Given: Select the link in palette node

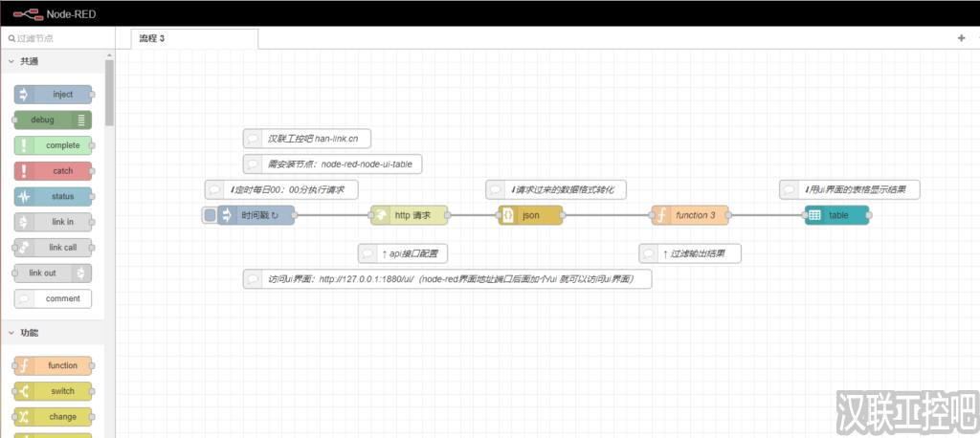Looking at the screenshot, I should [54, 222].
